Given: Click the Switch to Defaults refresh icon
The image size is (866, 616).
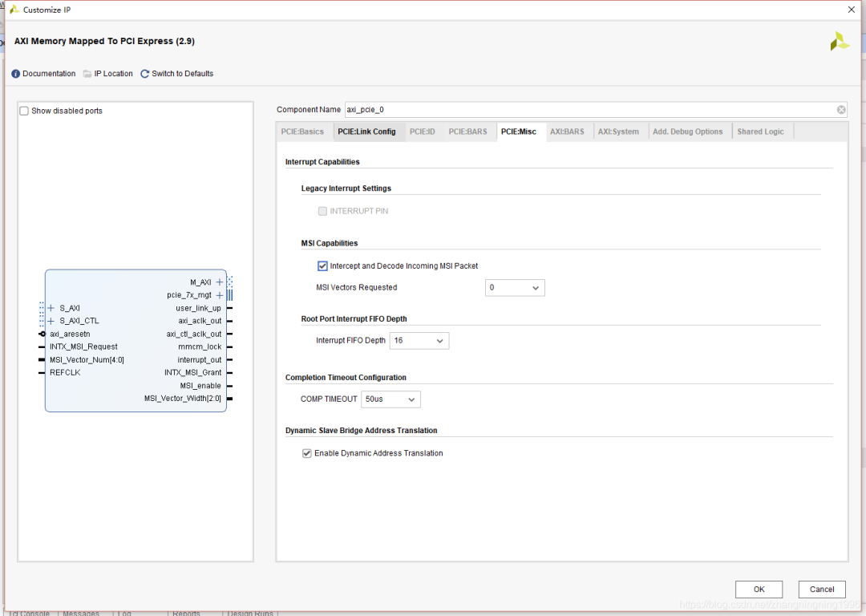Looking at the screenshot, I should pyautogui.click(x=145, y=74).
